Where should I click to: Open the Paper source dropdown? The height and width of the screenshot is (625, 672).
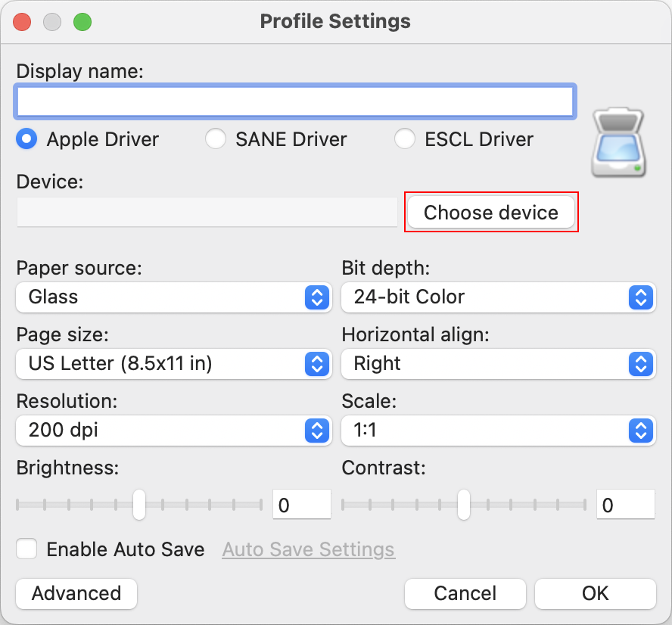(x=173, y=297)
